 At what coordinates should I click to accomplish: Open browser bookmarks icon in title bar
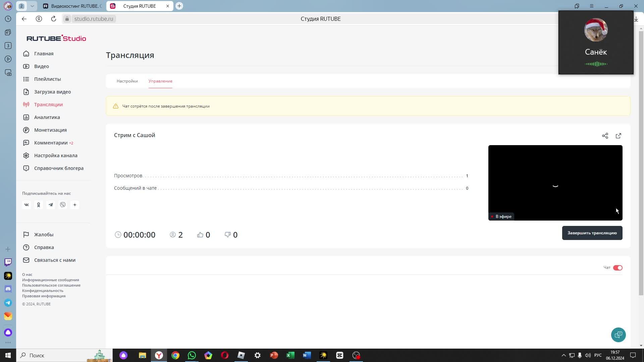577,6
